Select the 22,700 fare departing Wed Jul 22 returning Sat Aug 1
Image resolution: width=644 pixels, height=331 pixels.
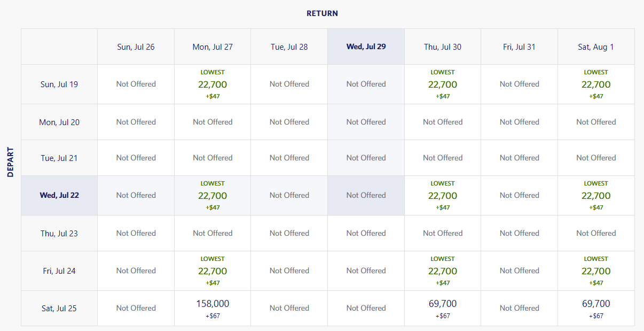(596, 195)
